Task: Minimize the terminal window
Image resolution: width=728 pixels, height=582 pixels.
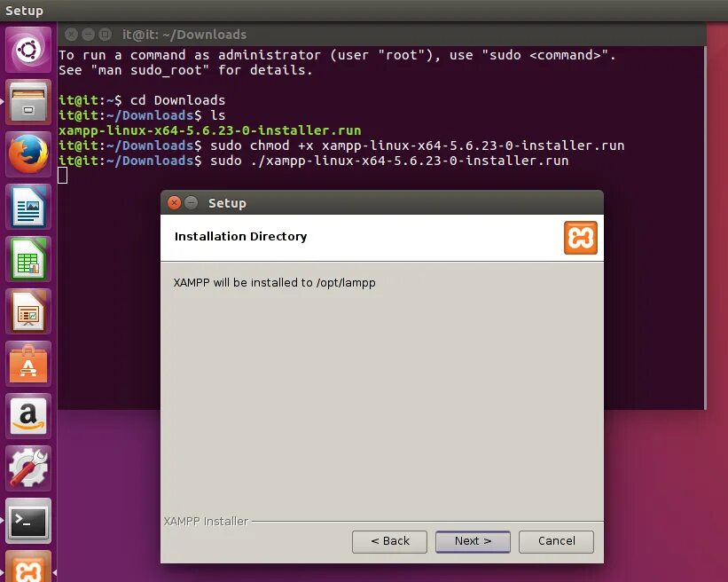Action: pyautogui.click(x=88, y=35)
